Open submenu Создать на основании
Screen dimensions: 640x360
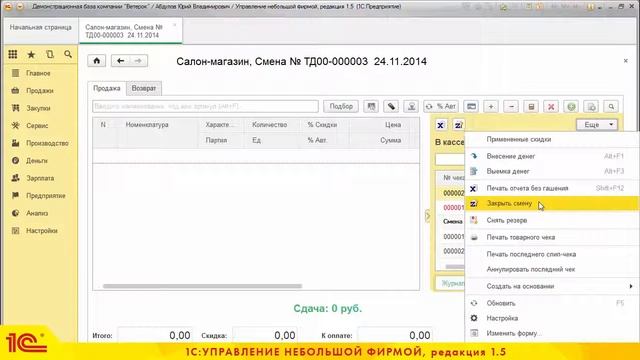point(552,286)
